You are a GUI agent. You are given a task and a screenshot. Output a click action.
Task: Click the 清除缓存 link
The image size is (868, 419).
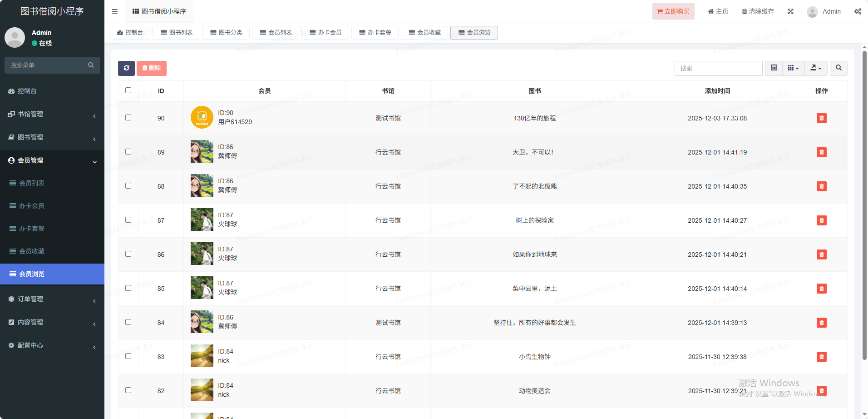[x=758, y=11]
